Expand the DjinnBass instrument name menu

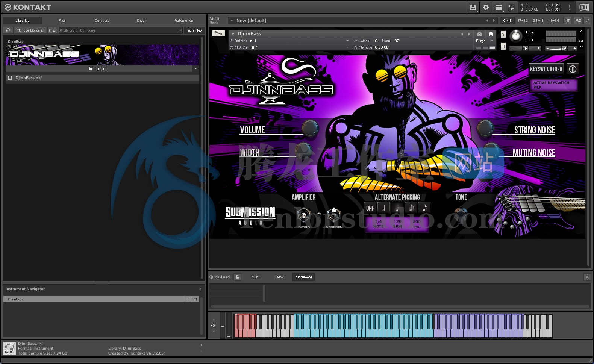point(233,34)
